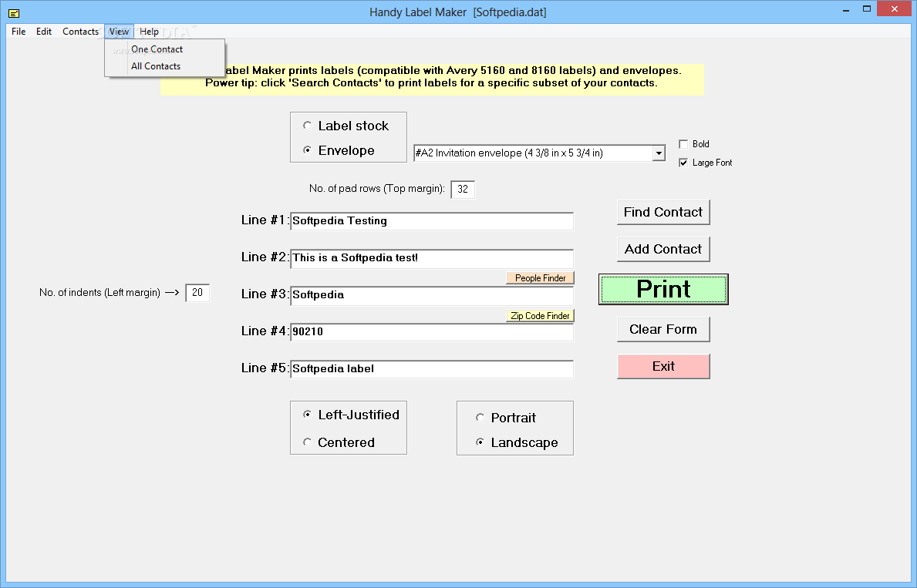Screen dimensions: 917x588
Task: Close the Handy Label Maker window
Action: pos(894,8)
